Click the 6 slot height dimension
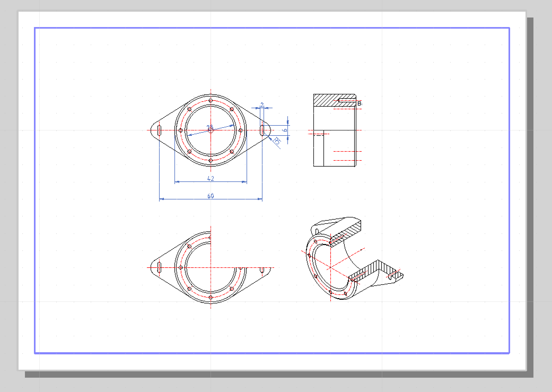Viewport: 552px width, 392px height. click(285, 130)
